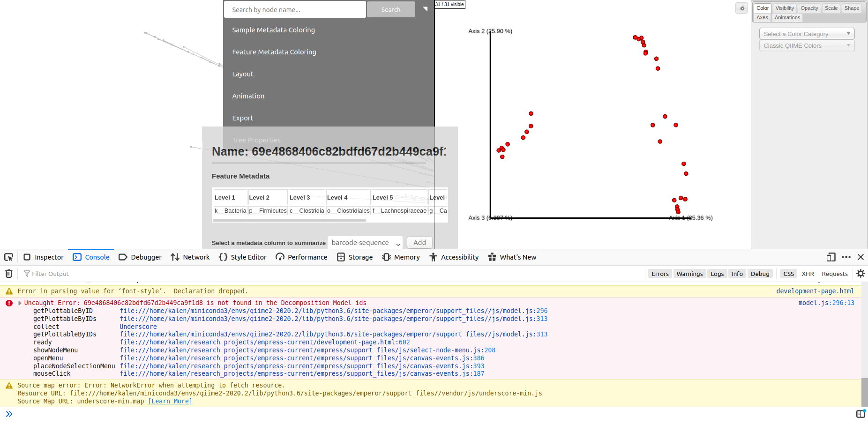Open search options via the arrow icon
The height and width of the screenshot is (432, 868).
pos(425,8)
